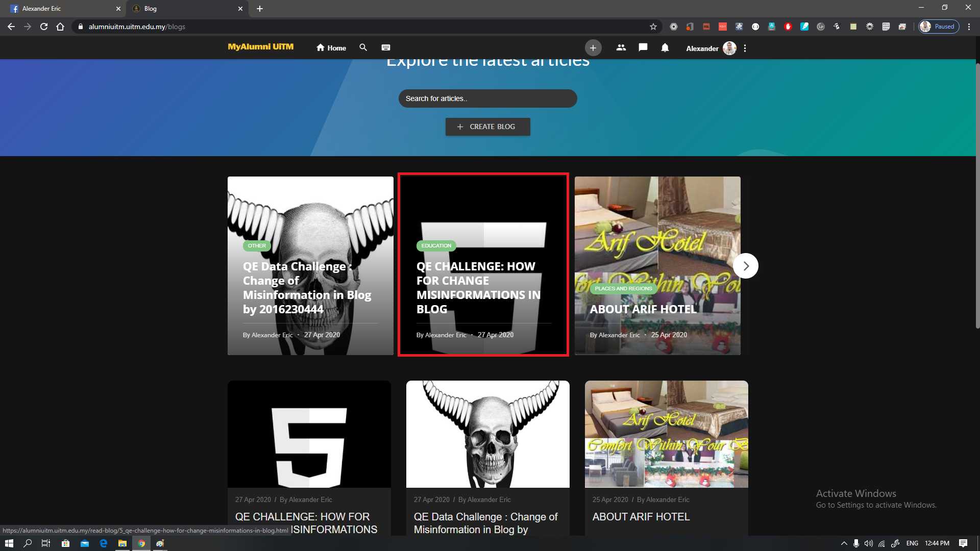The width and height of the screenshot is (980, 551).
Task: Focus the Search for articles field
Action: [x=487, y=98]
